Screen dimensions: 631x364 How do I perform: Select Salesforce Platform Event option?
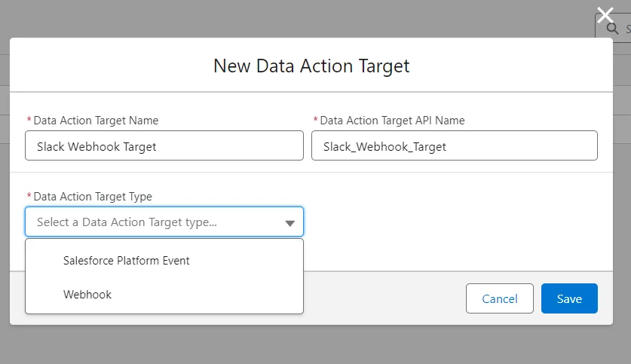[126, 261]
